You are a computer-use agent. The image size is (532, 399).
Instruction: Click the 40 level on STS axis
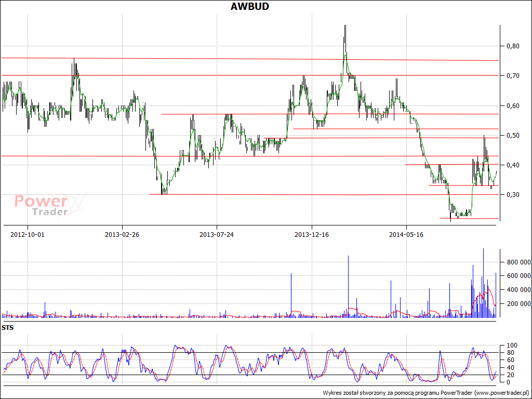(x=510, y=368)
